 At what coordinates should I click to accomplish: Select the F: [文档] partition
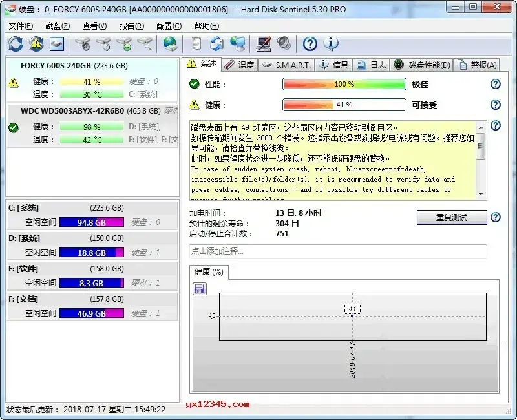click(x=92, y=305)
